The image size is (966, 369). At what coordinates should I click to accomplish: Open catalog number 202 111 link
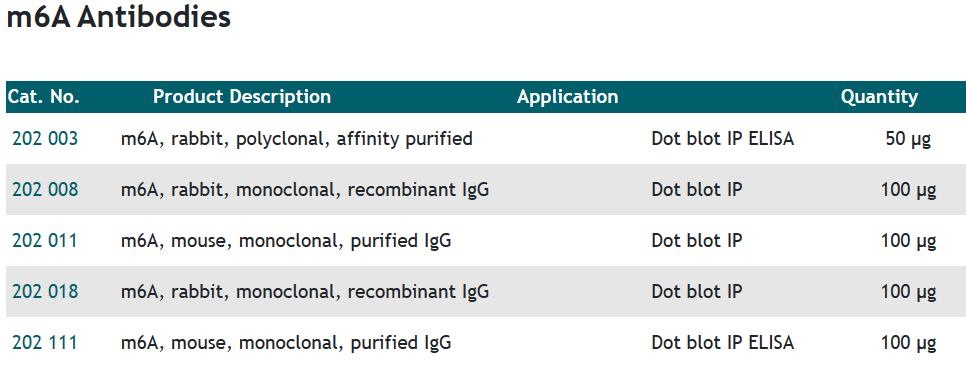point(45,343)
